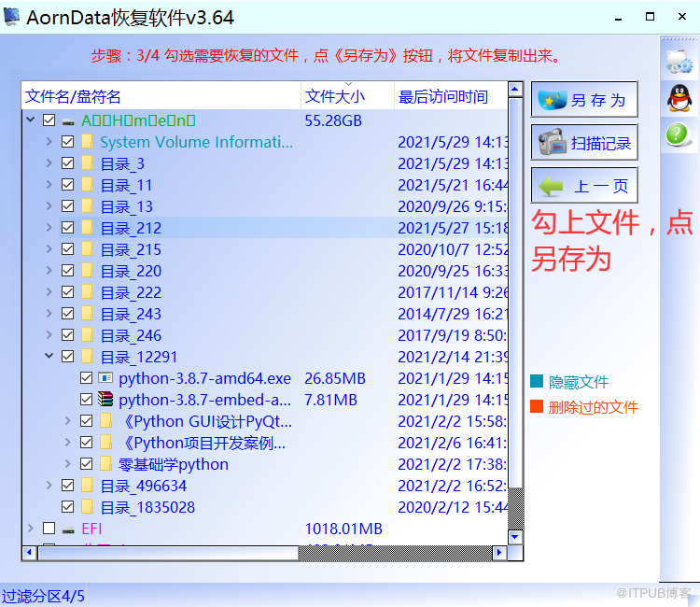Screen dimensions: 700x607
Task: Click the orange 删除过的文件 color swatch
Action: tap(536, 406)
